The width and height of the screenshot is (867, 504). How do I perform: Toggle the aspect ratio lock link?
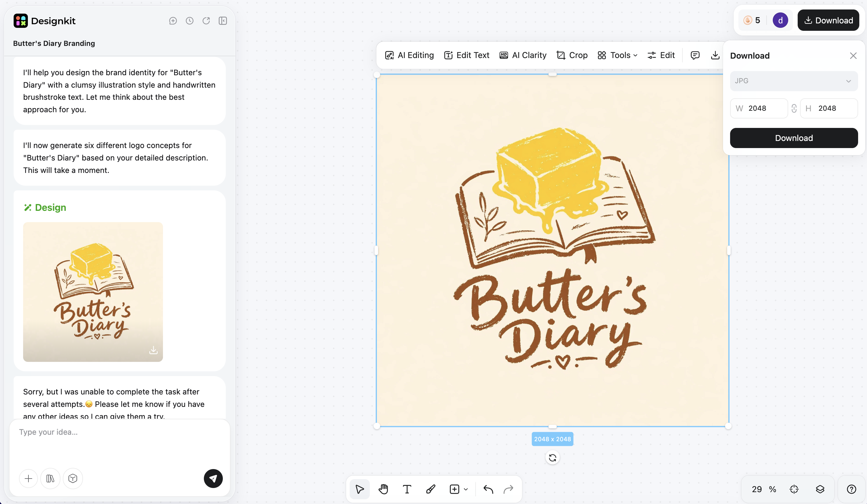[x=794, y=108]
